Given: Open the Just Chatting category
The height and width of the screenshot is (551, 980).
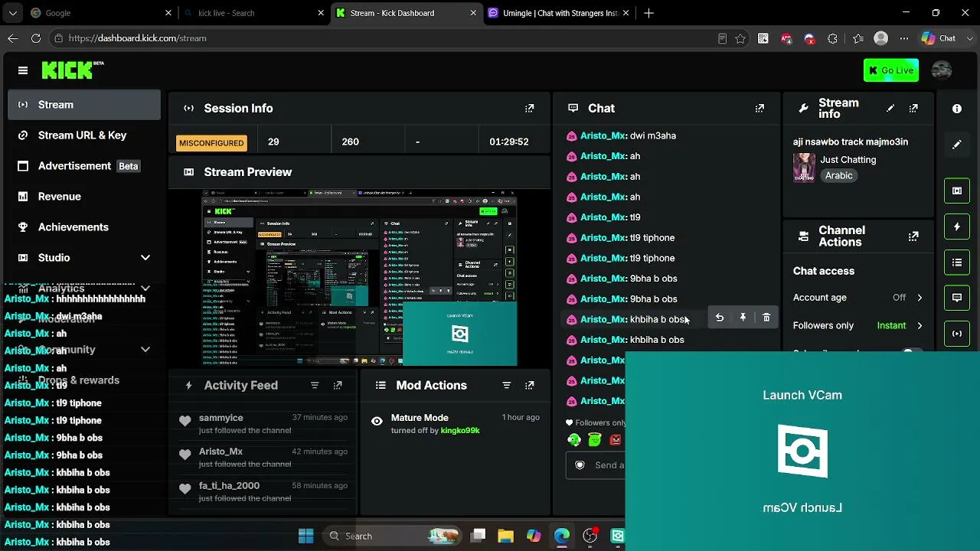Looking at the screenshot, I should point(848,160).
